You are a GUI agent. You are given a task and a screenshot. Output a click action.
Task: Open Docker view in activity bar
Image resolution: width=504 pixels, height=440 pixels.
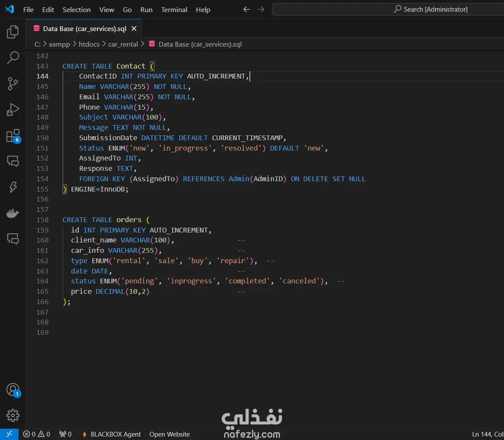click(x=13, y=213)
